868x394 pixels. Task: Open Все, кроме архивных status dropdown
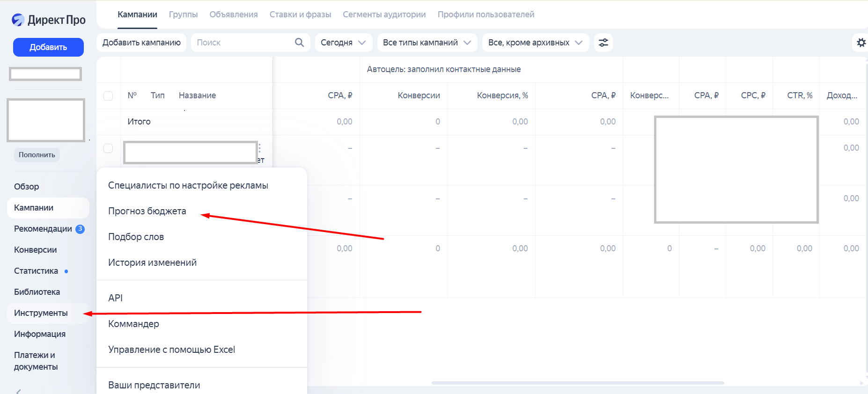tap(536, 43)
